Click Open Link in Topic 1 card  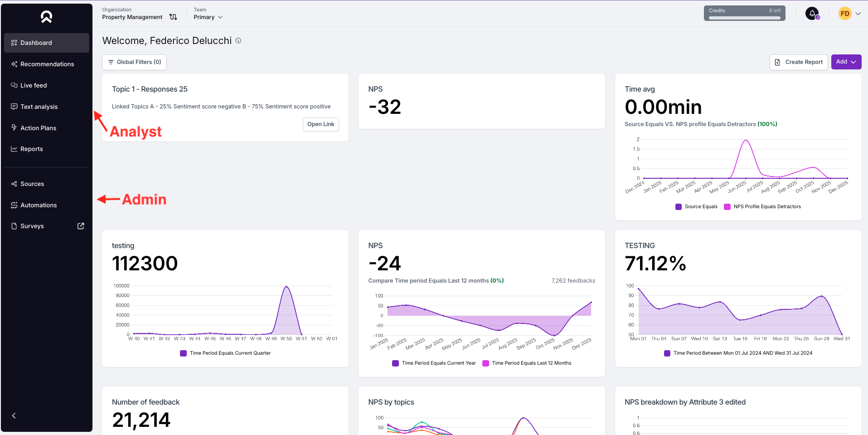[320, 124]
